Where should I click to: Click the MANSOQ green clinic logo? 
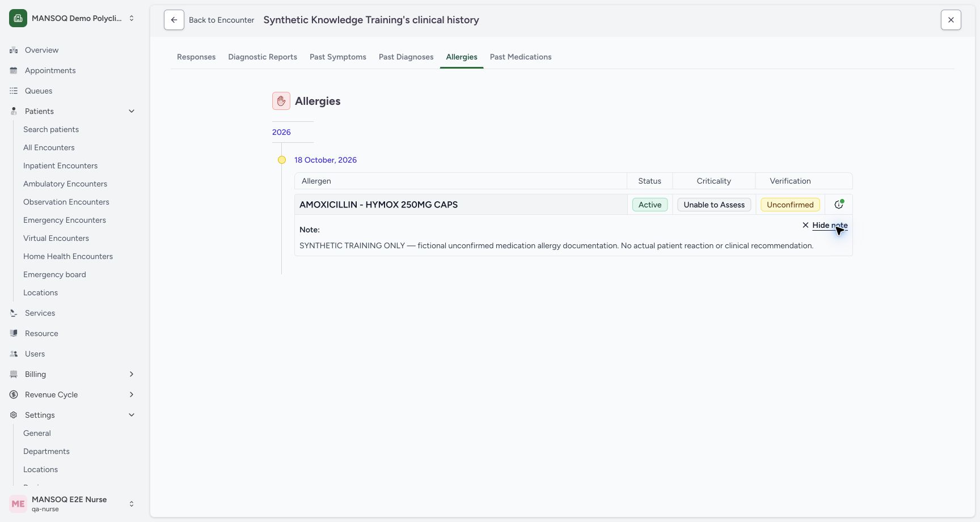(18, 18)
